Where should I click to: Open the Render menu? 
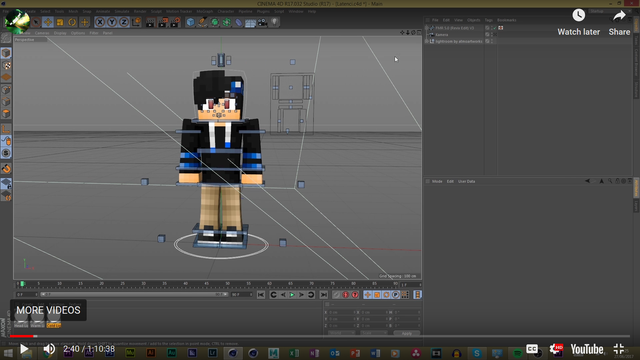click(x=140, y=11)
